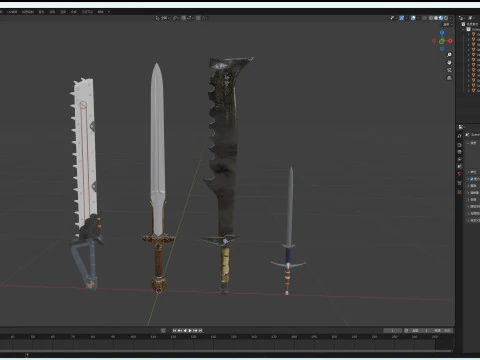
Task: Open Tool properties tab
Action: [459, 136]
